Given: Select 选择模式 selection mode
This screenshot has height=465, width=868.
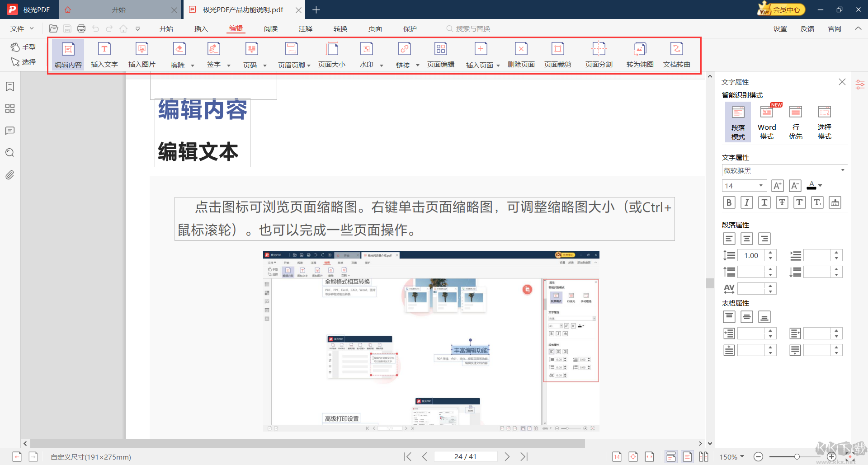Looking at the screenshot, I should [825, 122].
